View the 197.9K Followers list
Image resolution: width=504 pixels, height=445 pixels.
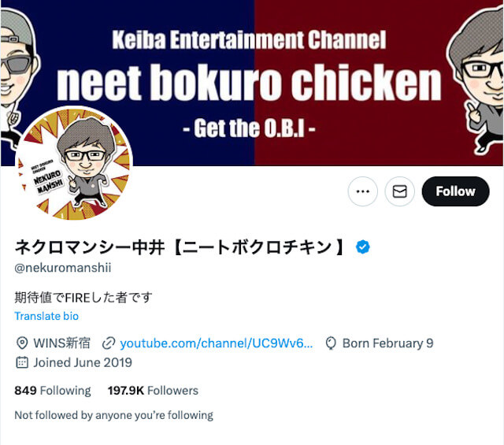click(x=153, y=391)
